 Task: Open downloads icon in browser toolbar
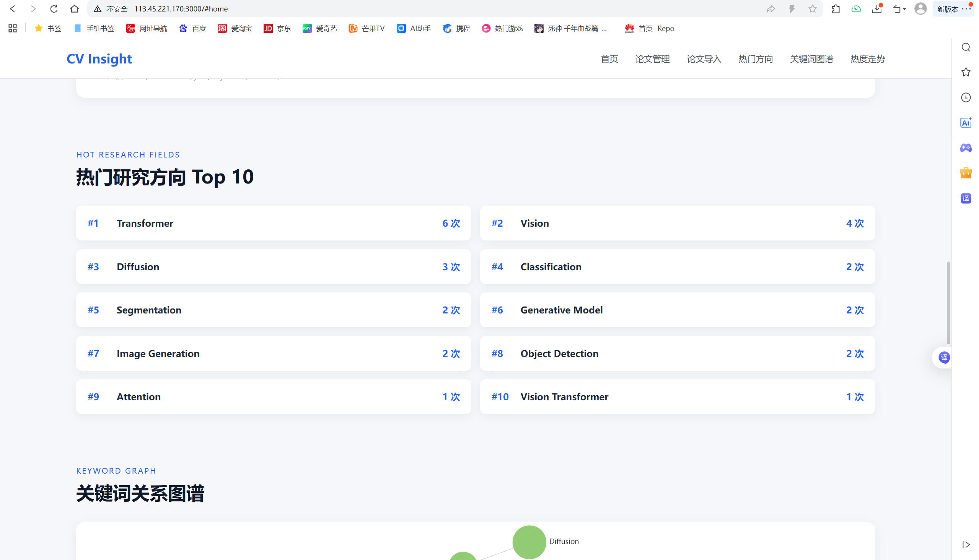tap(877, 8)
